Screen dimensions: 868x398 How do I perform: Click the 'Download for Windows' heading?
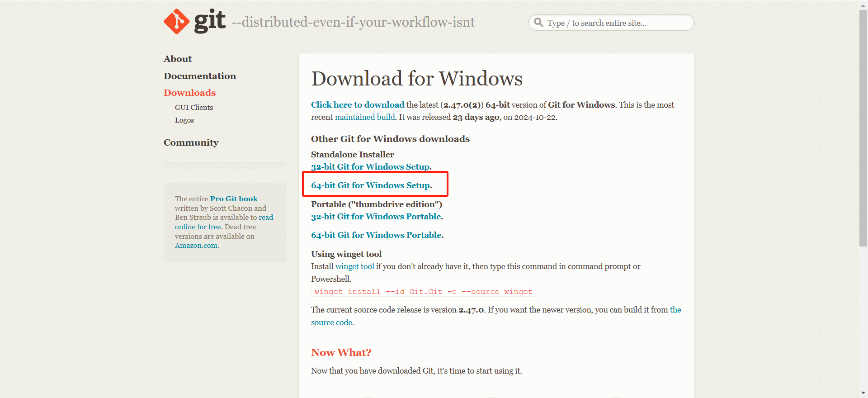[417, 79]
